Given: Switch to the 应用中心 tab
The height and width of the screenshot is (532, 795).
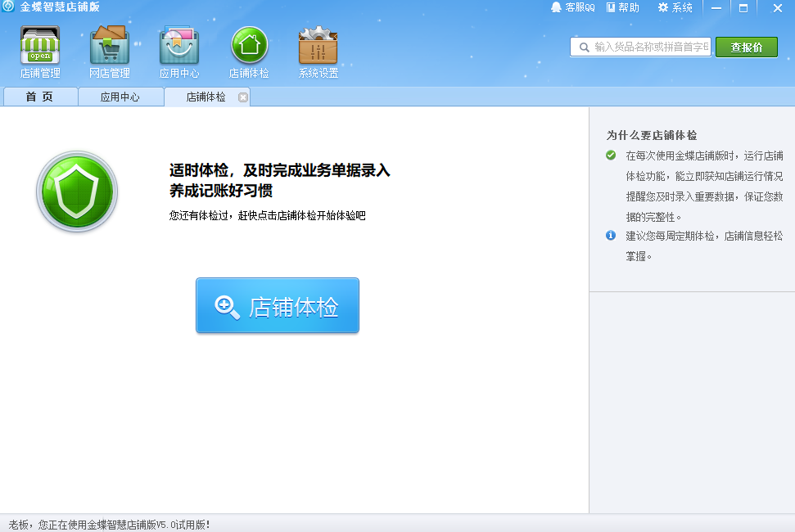Looking at the screenshot, I should point(120,97).
